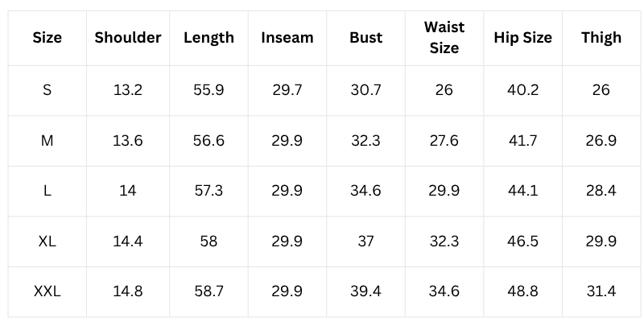Click shoulder value 13.2 for size S
This screenshot has width=644, height=322.
pyautogui.click(x=128, y=90)
